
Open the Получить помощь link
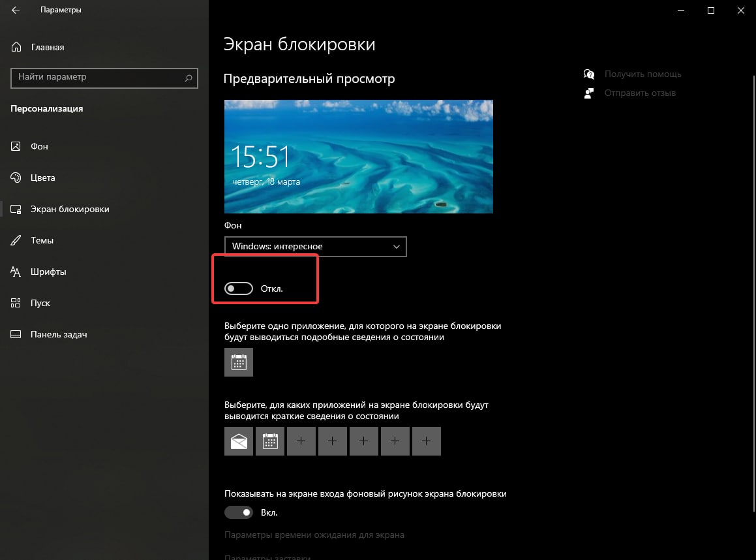coord(643,74)
